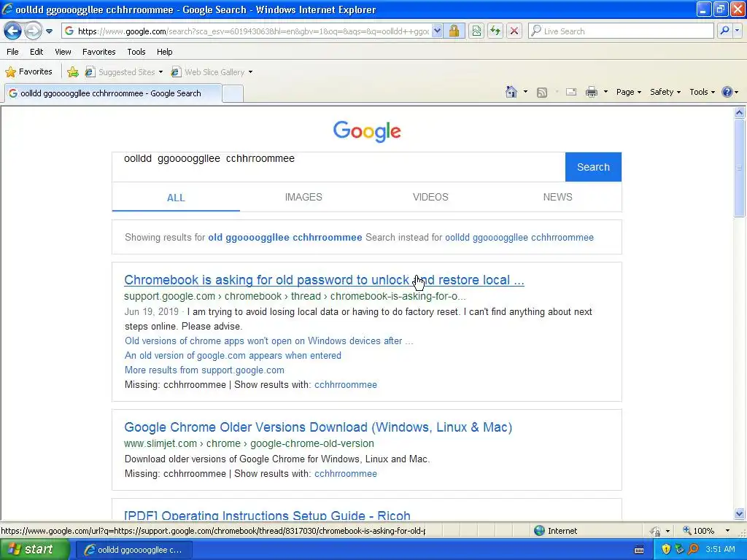Click the Compatibility View icon
Image resolution: width=747 pixels, height=560 pixels.
coord(476,31)
